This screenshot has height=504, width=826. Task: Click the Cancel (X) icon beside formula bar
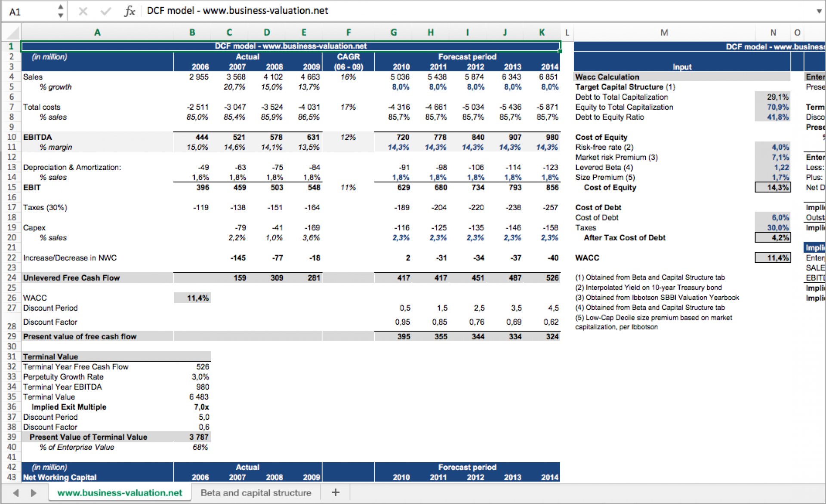[83, 10]
